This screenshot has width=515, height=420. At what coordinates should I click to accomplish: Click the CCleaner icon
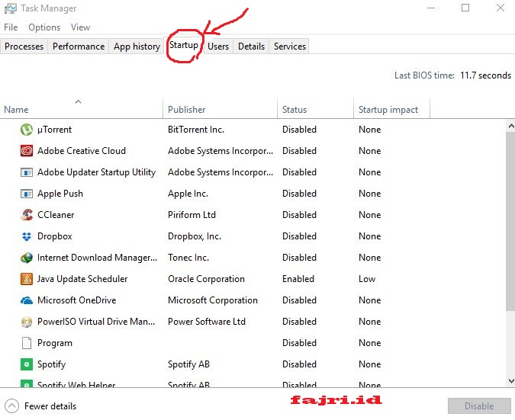(x=27, y=215)
